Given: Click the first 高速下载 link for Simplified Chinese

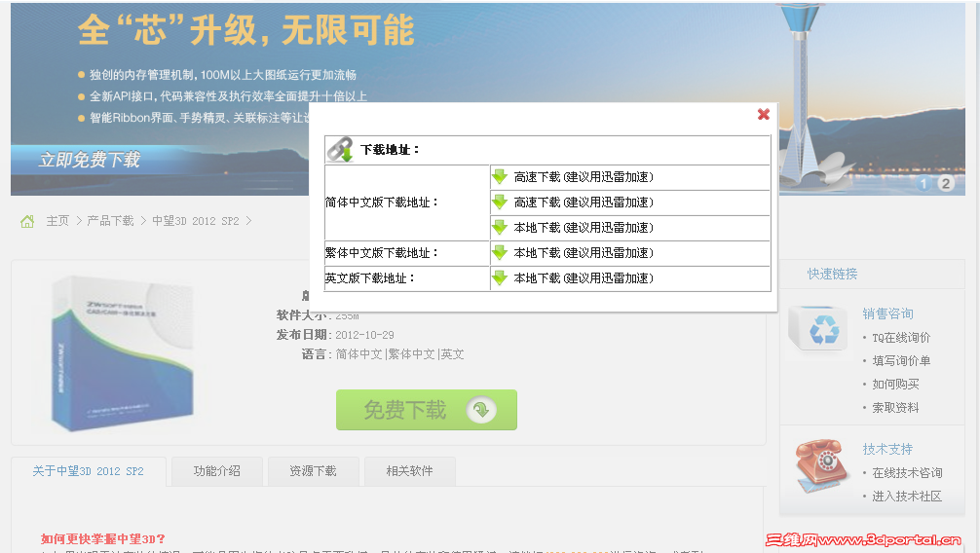Looking at the screenshot, I should tap(584, 177).
